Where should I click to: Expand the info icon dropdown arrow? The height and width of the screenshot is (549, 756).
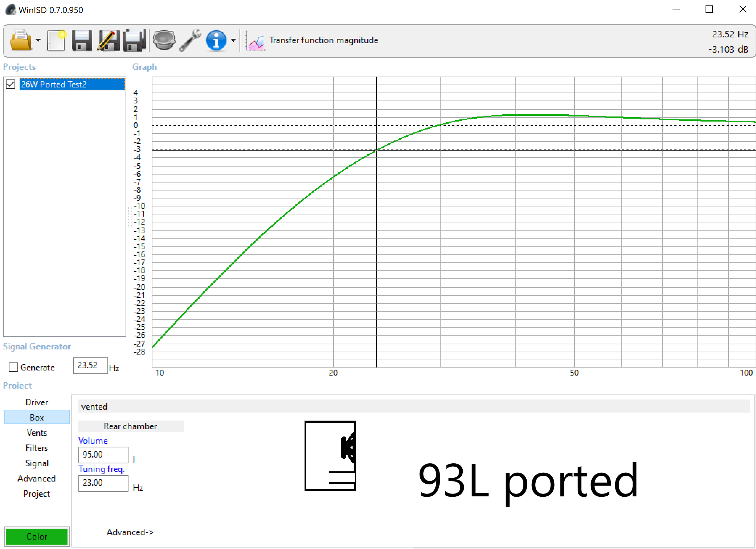pyautogui.click(x=233, y=40)
